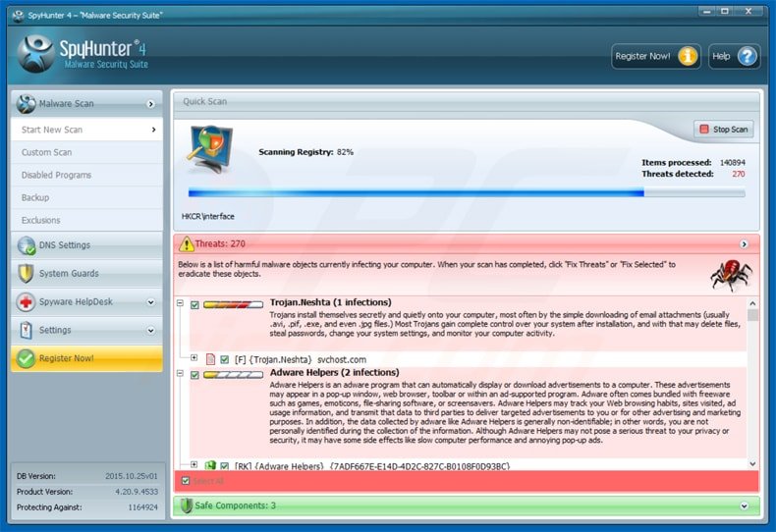Image resolution: width=776 pixels, height=532 pixels.
Task: Click the green registry icon for Adware Helpers entry
Action: pyautogui.click(x=210, y=466)
